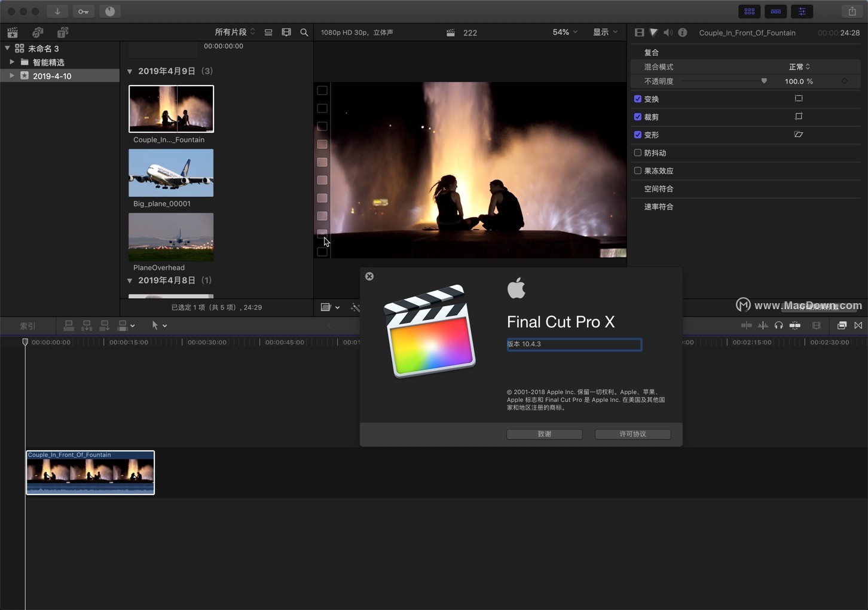
Task: Click the 致谢 acknowledgements button
Action: [545, 434]
